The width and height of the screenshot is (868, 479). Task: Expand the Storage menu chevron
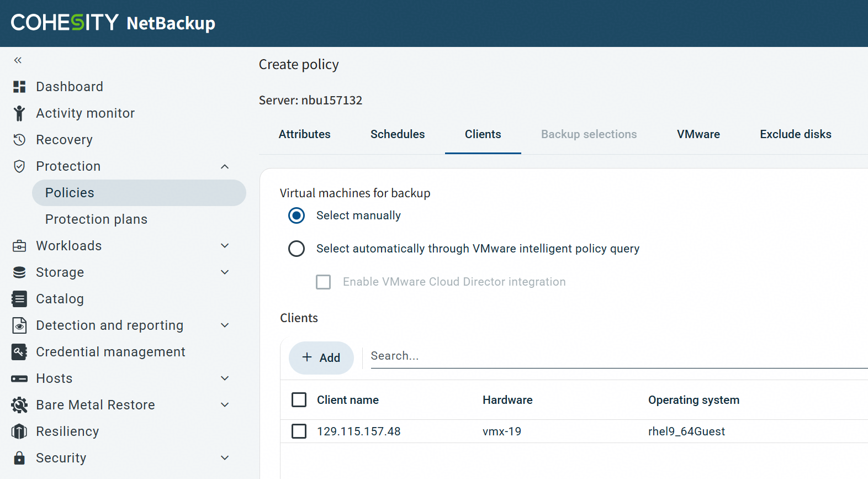click(225, 272)
